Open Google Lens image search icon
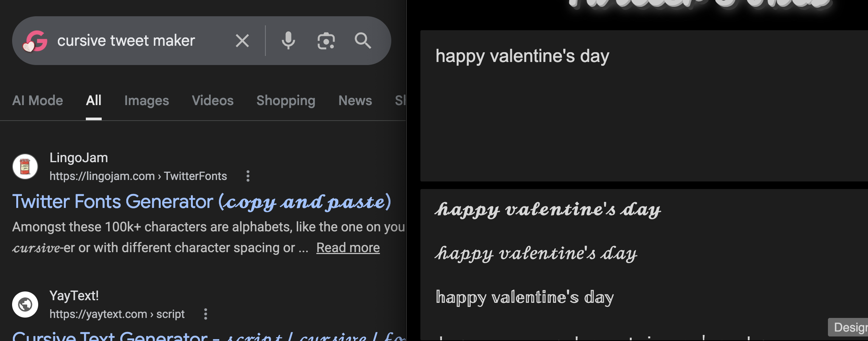The height and width of the screenshot is (341, 868). [326, 41]
